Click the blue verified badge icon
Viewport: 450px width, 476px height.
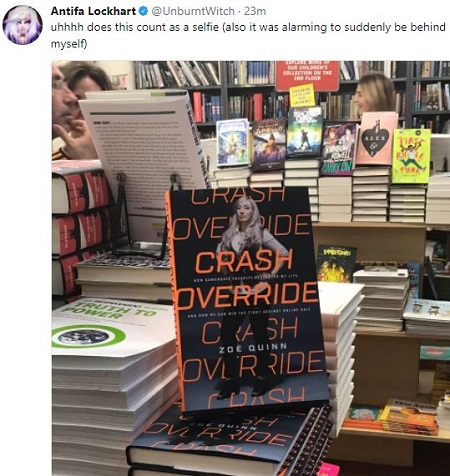143,11
